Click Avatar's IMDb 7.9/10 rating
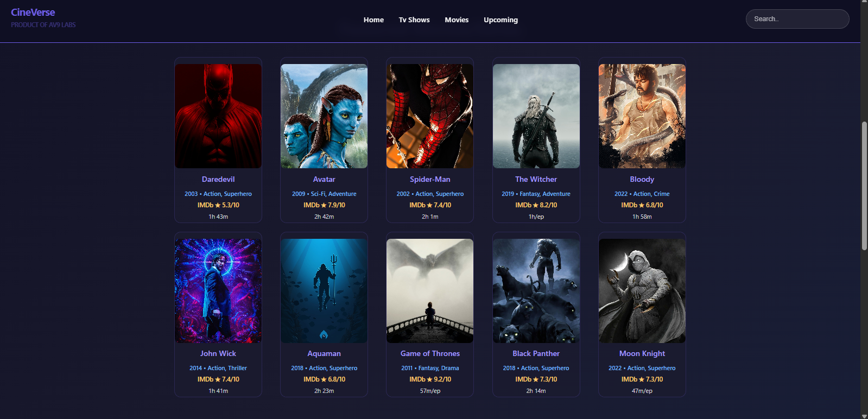 pyautogui.click(x=324, y=205)
